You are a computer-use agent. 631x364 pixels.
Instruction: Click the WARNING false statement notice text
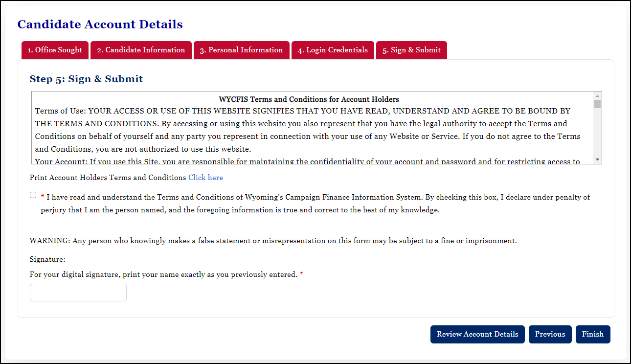273,241
